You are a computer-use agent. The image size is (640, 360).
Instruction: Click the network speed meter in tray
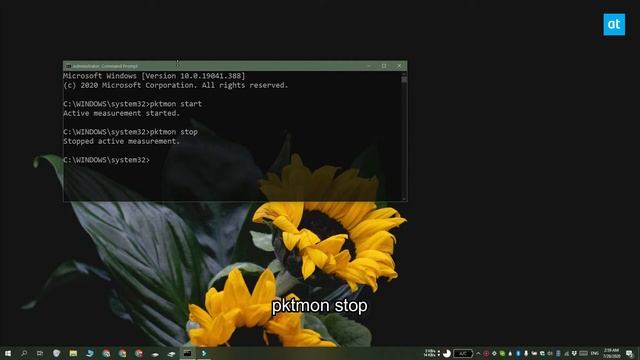[432, 353]
